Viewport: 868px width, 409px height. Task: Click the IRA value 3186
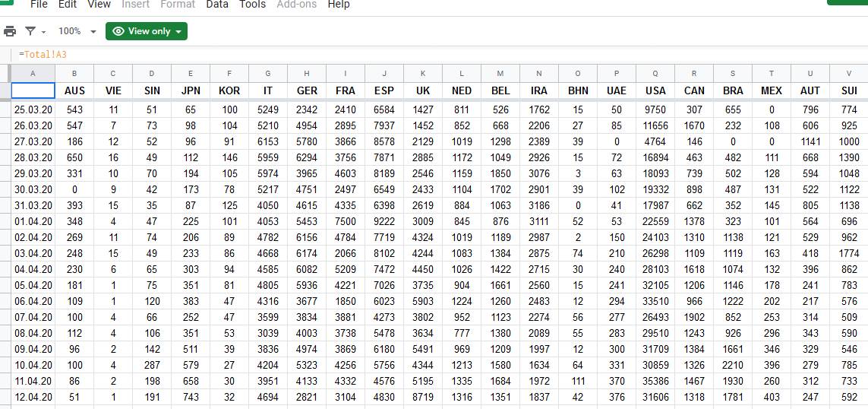point(539,205)
